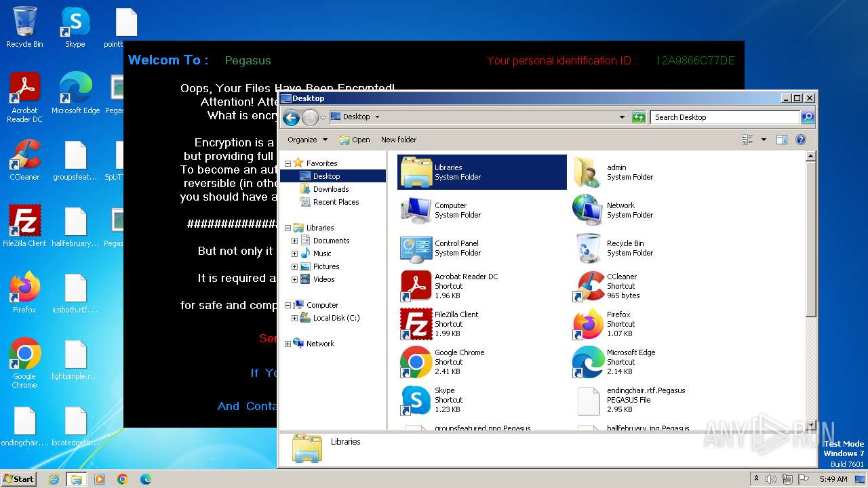
Task: Click the search magnifier button
Action: pos(807,117)
